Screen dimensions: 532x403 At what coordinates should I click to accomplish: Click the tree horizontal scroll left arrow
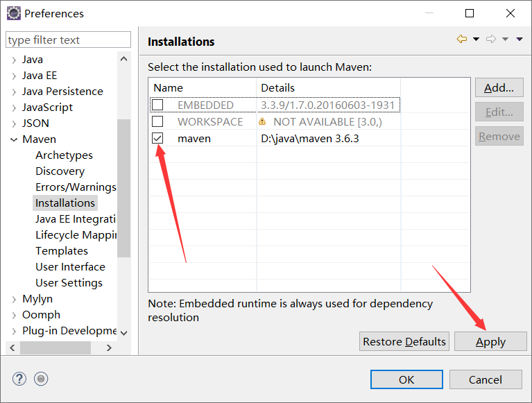pos(12,348)
